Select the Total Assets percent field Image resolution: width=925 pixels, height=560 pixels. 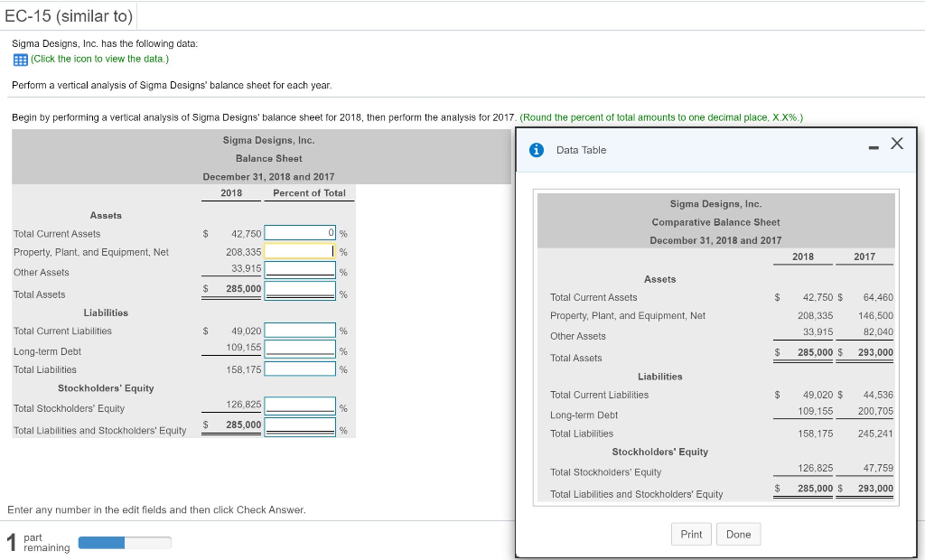tap(300, 290)
